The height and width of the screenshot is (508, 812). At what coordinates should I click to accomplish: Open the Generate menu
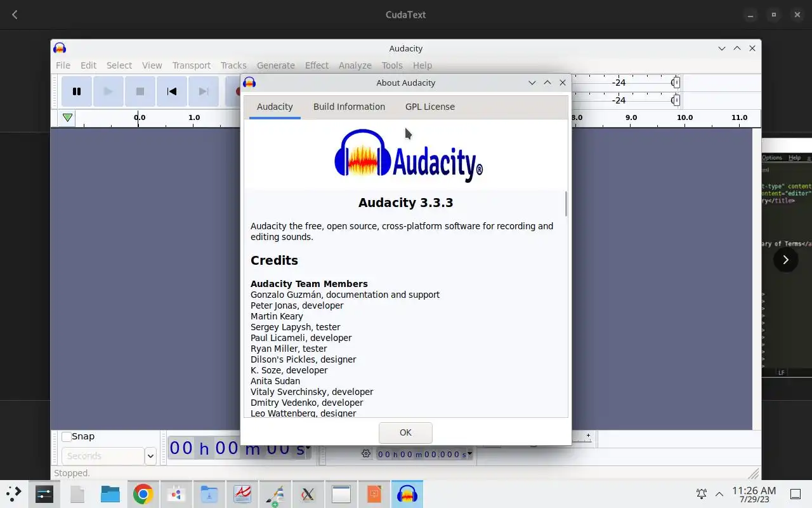click(x=276, y=65)
